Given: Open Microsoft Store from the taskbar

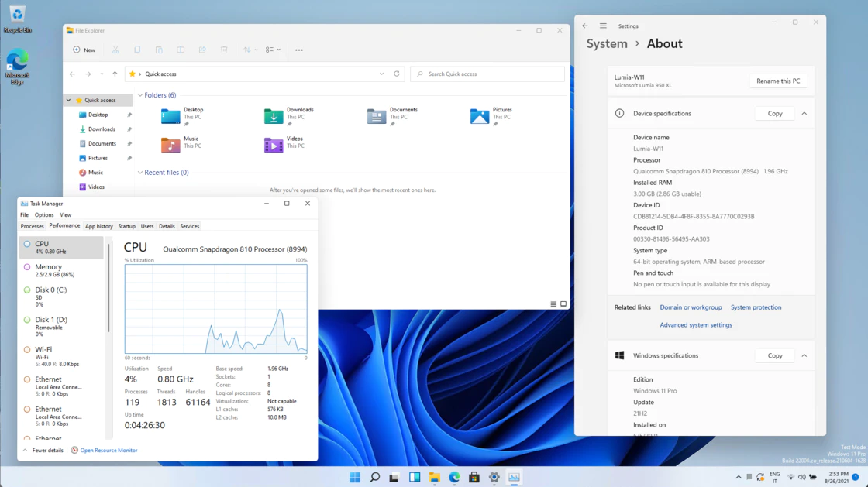Looking at the screenshot, I should [x=474, y=478].
